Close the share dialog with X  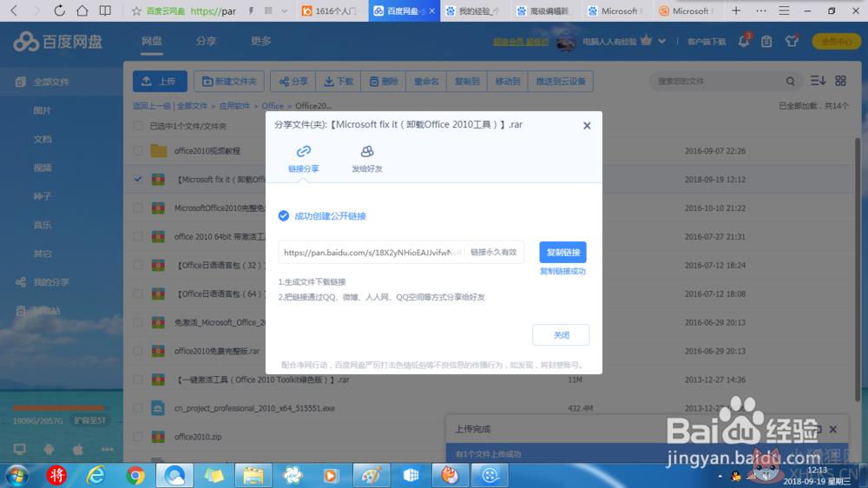coord(587,126)
